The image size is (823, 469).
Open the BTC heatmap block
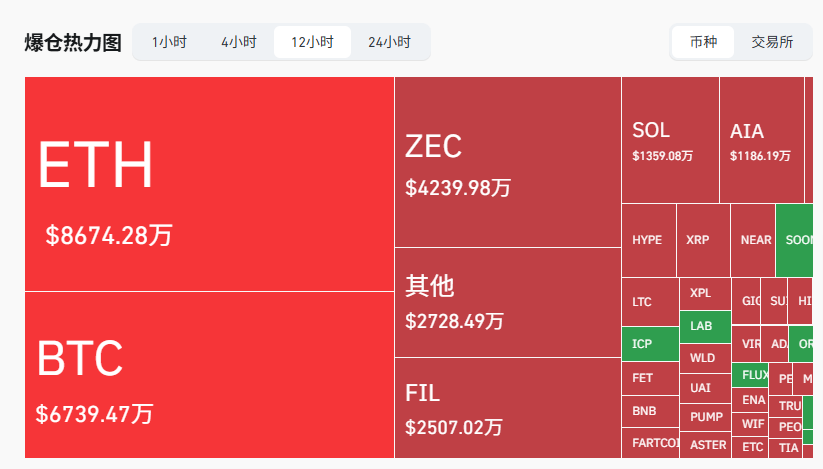pos(209,375)
